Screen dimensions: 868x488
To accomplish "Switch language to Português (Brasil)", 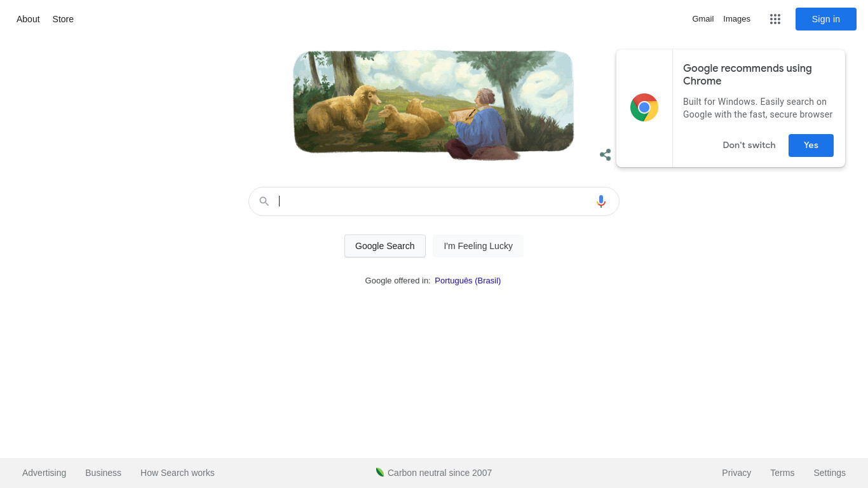I will 468,281.
